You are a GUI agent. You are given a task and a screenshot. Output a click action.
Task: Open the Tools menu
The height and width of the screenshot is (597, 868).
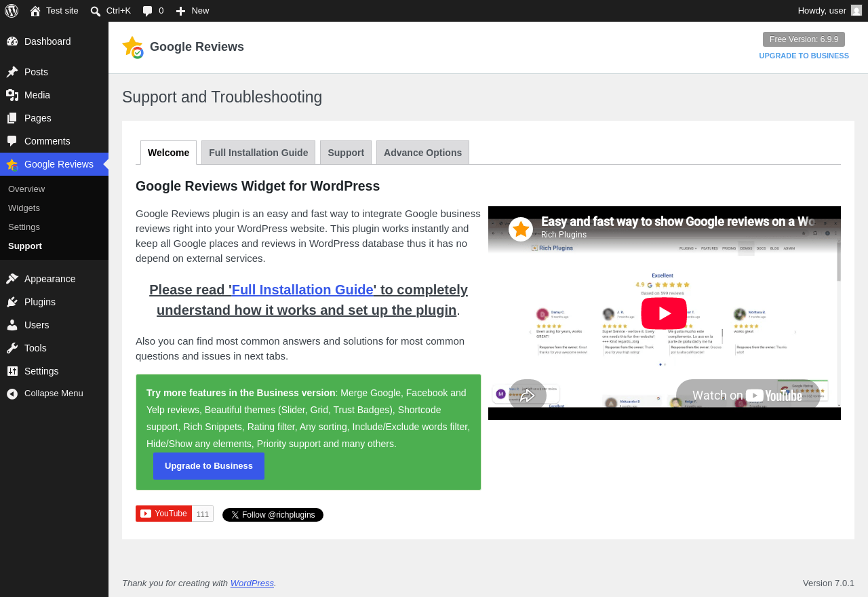54,348
